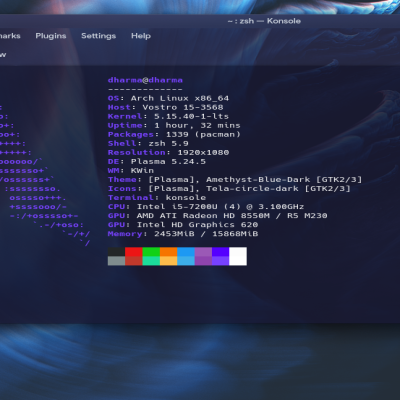
Task: Click the 'Memory: 2453MiB / 15868MiB' line
Action: point(183,234)
